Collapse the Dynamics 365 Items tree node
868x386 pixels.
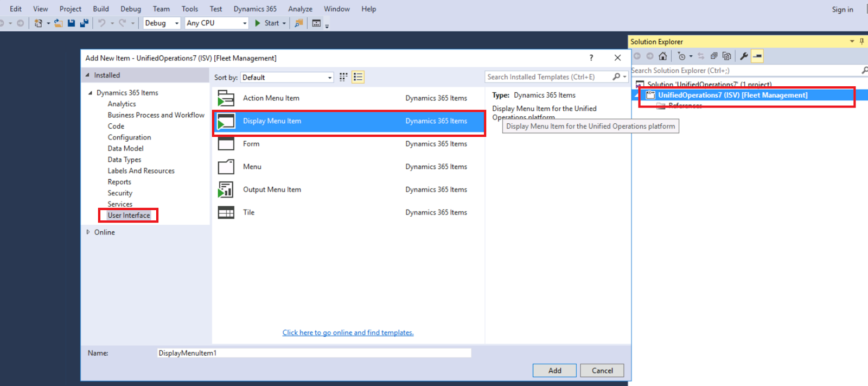pos(90,93)
